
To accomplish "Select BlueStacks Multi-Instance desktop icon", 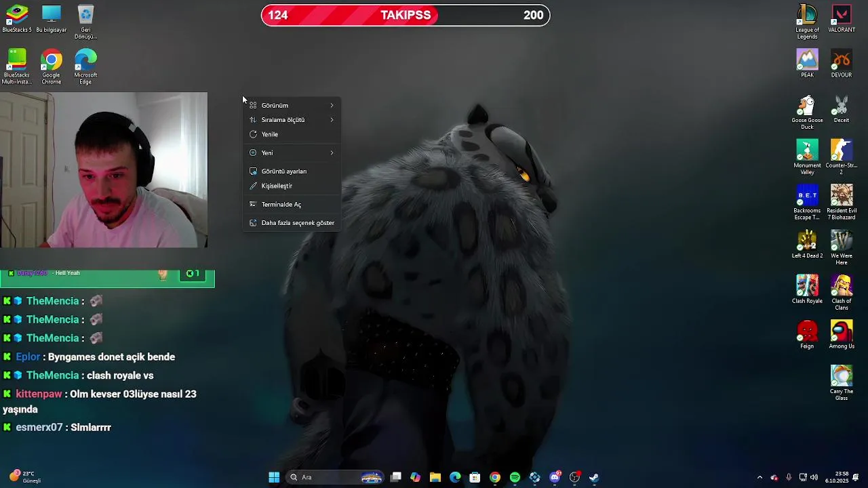I will coord(17,66).
